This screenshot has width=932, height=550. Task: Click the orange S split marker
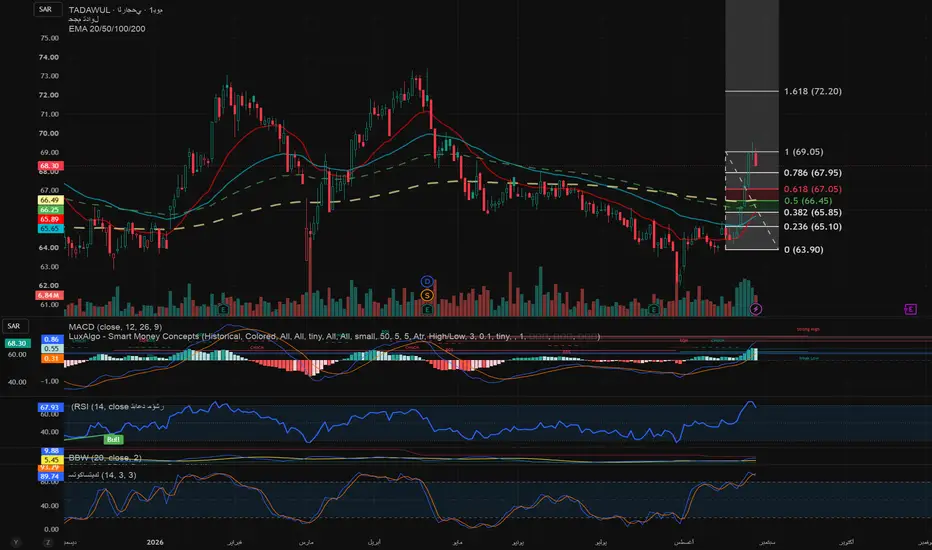(427, 295)
